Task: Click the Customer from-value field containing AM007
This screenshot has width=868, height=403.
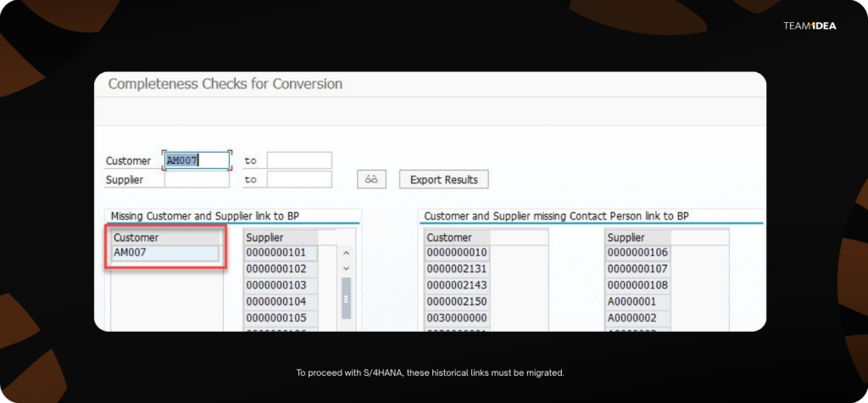Action: pos(197,160)
